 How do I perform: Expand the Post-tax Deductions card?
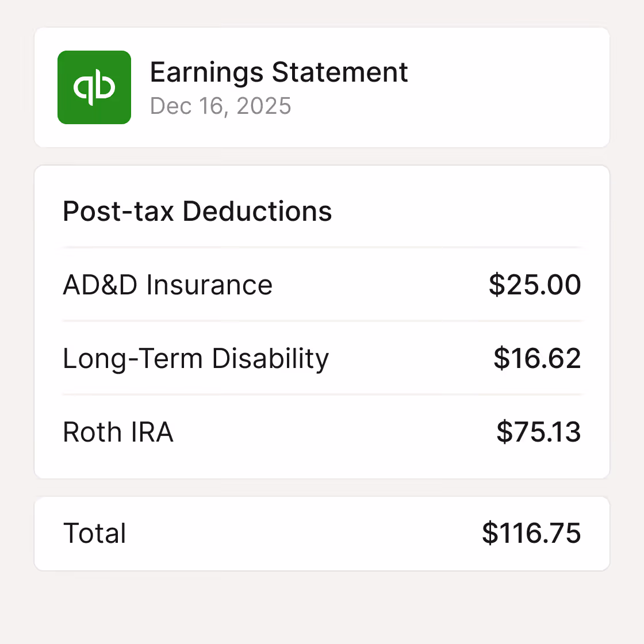tap(322, 322)
